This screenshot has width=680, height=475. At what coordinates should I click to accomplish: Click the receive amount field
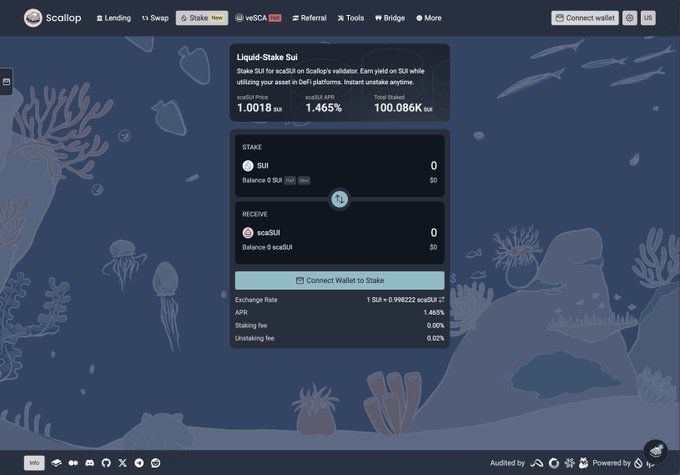(433, 233)
